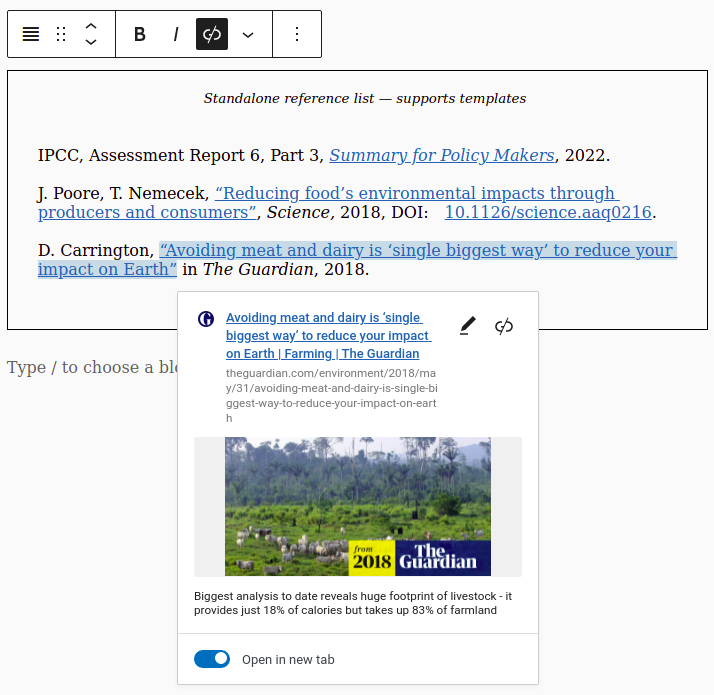
Task: Open the DOI 10.1126/science.aaq0216 link
Action: click(x=548, y=212)
